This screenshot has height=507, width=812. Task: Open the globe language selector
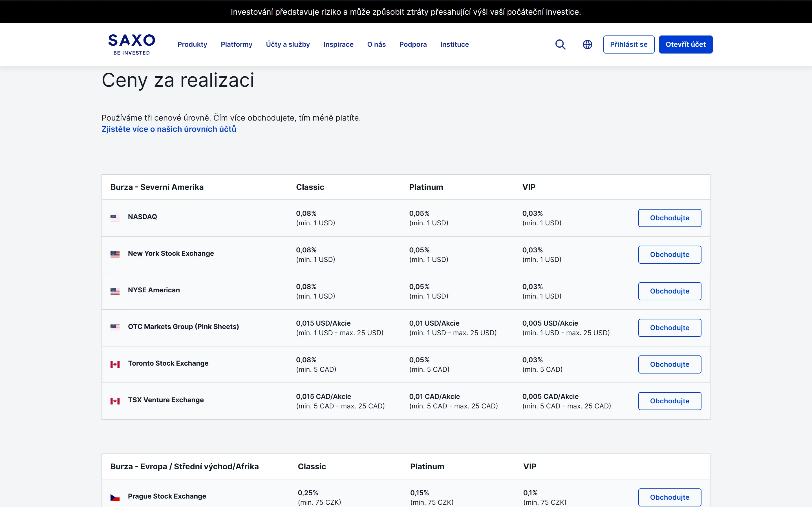(x=587, y=44)
